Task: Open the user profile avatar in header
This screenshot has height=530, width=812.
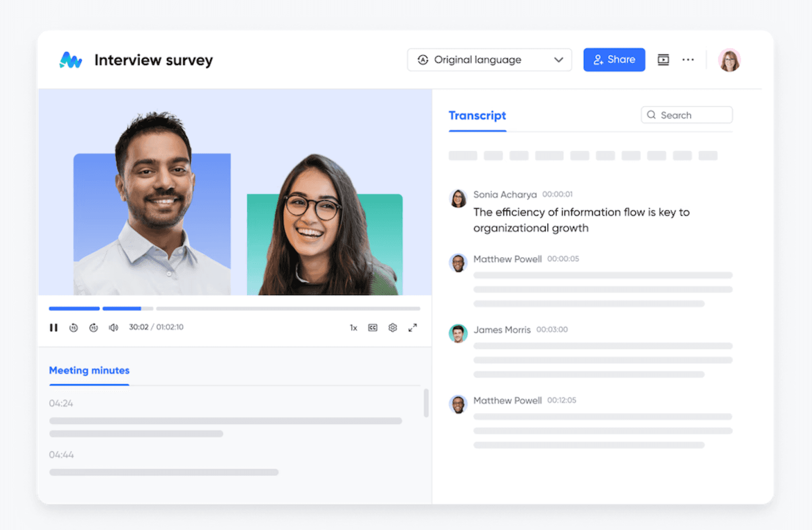Action: coord(729,60)
